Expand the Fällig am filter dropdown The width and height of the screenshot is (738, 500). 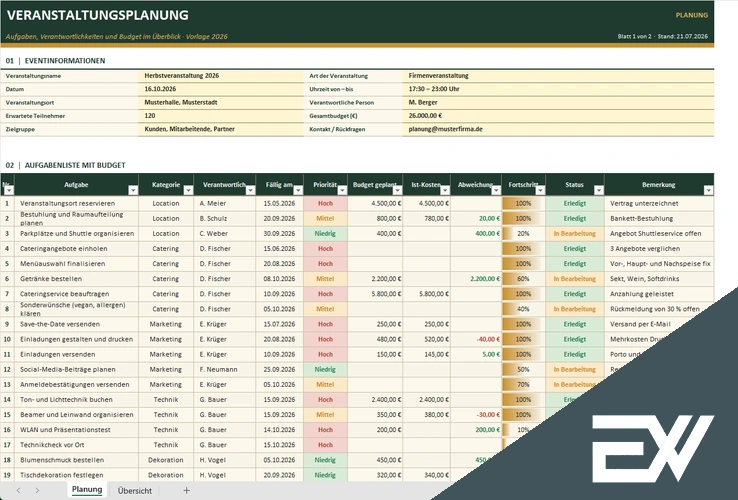[x=298, y=190]
